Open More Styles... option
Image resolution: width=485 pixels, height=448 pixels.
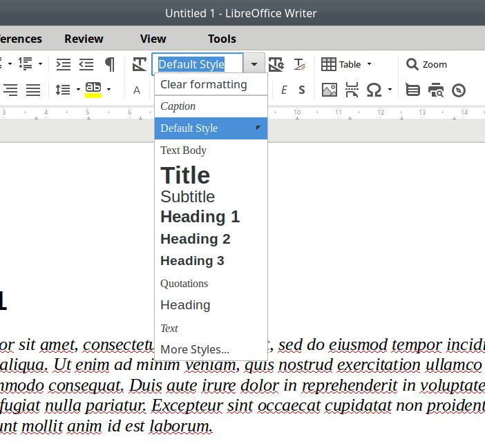[x=211, y=349]
